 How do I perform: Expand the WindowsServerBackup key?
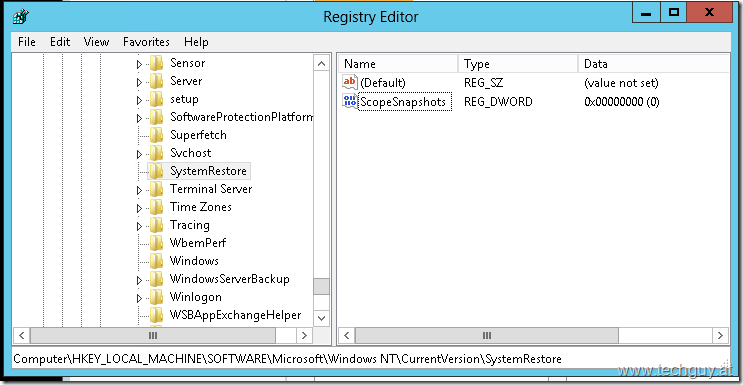click(x=139, y=280)
